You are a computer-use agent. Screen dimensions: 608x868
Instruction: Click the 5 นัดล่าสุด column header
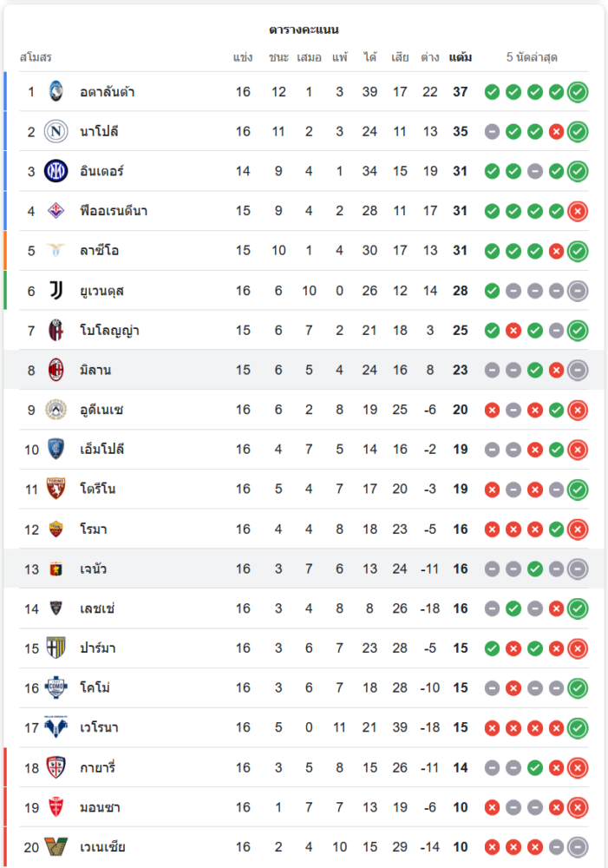(x=532, y=57)
